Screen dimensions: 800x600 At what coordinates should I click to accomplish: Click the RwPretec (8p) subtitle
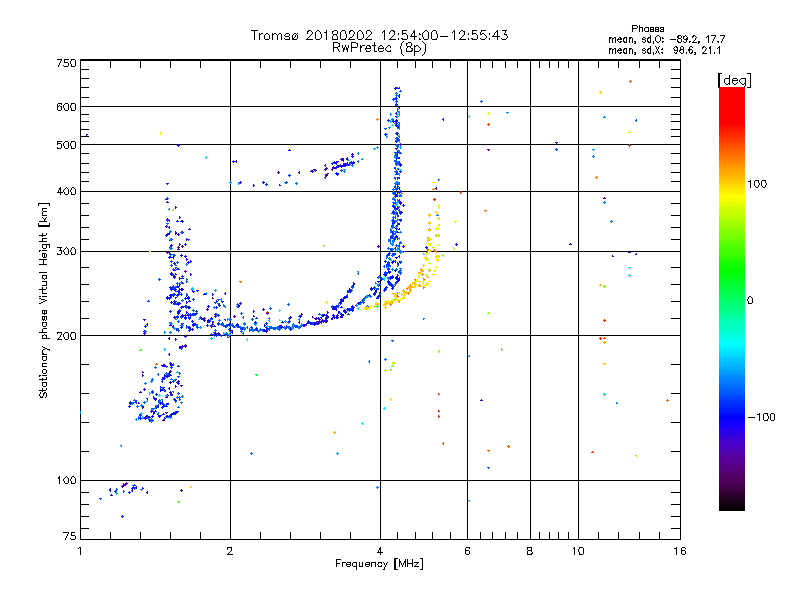point(379,48)
